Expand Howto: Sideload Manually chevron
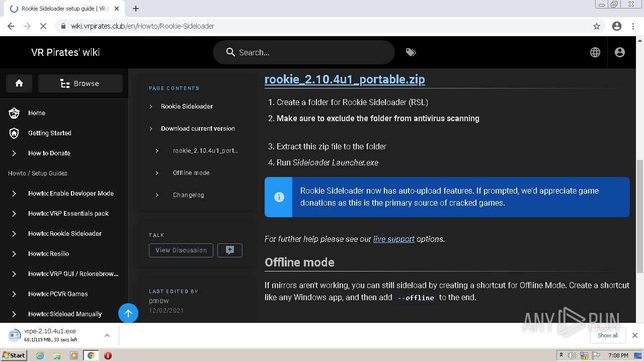644x362 pixels. click(x=14, y=314)
